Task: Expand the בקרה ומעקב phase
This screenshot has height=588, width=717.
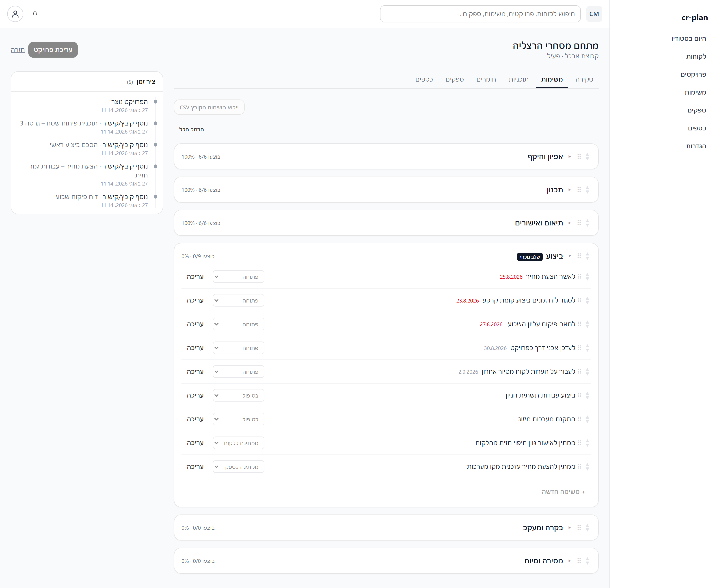Action: tap(570, 528)
